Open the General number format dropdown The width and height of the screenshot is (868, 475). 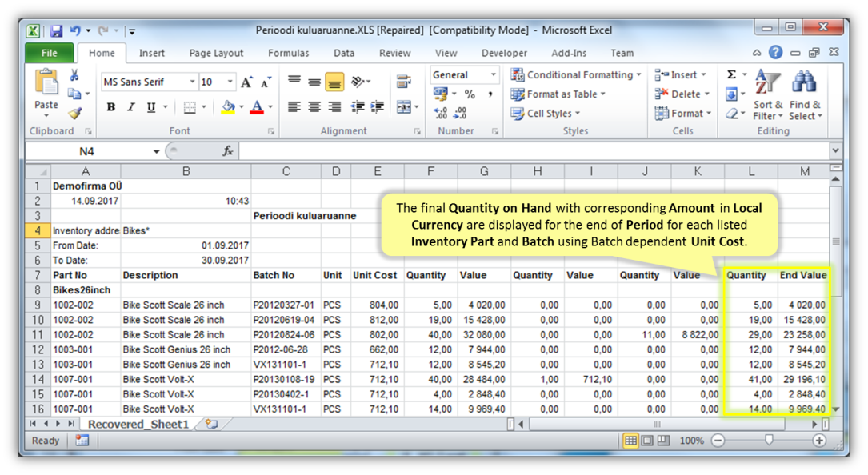tap(493, 74)
